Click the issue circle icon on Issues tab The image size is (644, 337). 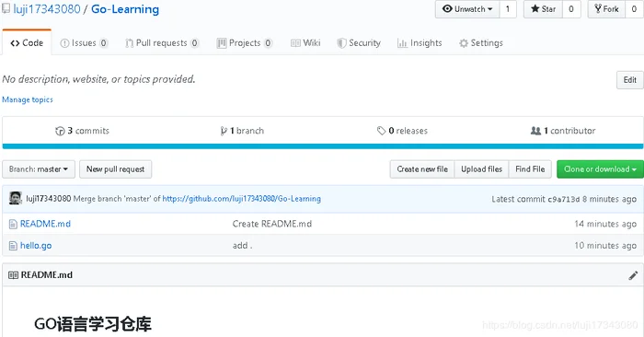(x=64, y=43)
